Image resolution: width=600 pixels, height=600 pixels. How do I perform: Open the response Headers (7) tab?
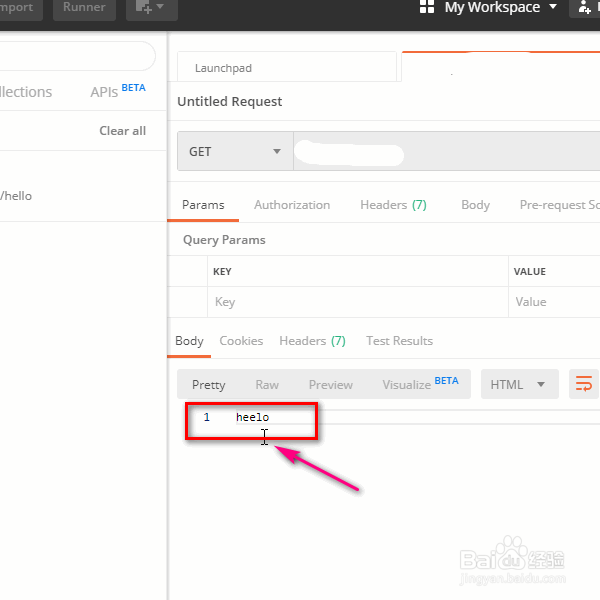pyautogui.click(x=312, y=341)
